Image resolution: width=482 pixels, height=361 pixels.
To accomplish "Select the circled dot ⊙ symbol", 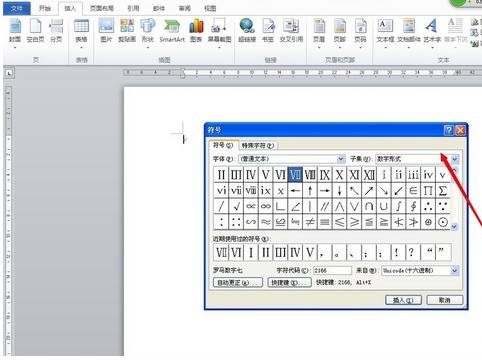I will pyautogui.click(x=443, y=222).
